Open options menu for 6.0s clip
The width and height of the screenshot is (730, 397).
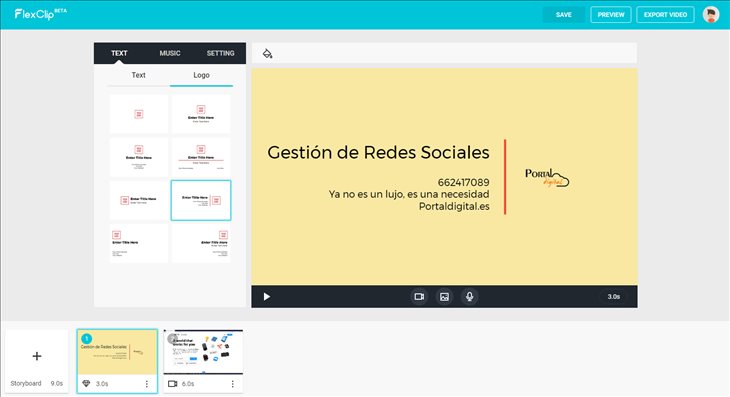(x=232, y=384)
